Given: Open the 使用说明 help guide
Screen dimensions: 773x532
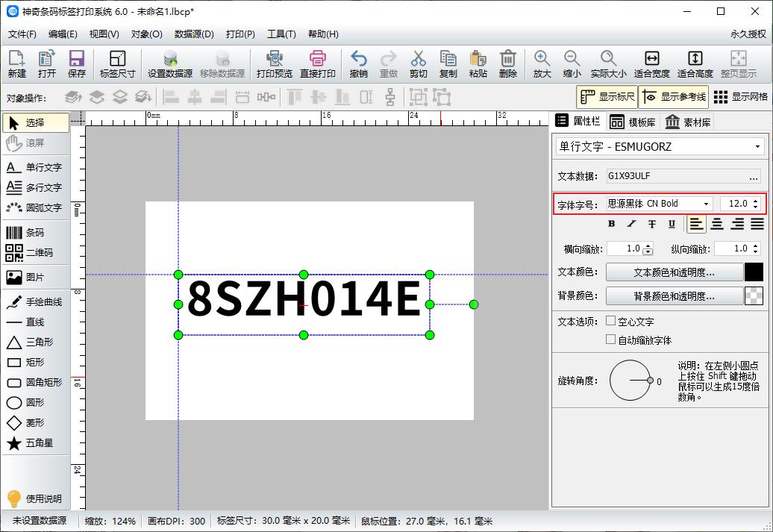Looking at the screenshot, I should click(35, 499).
